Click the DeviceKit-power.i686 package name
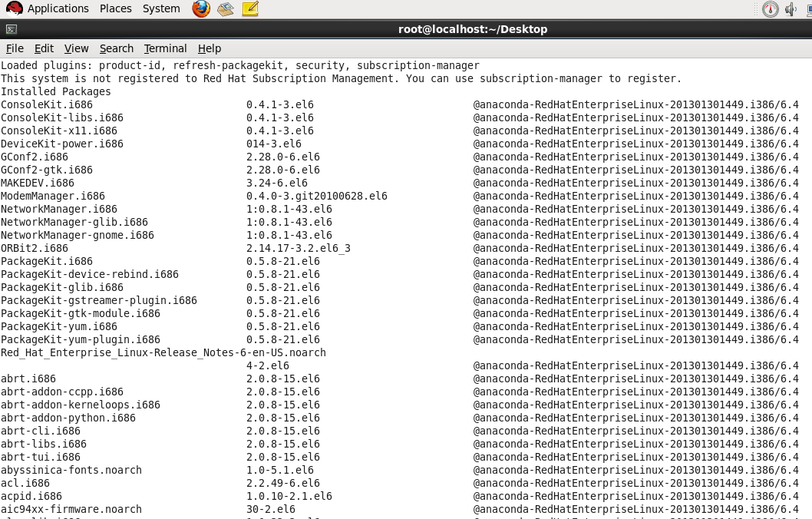This screenshot has height=519, width=812. (x=62, y=144)
